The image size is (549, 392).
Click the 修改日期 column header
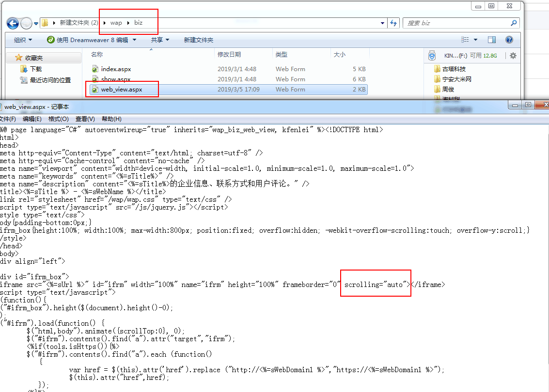click(x=229, y=55)
